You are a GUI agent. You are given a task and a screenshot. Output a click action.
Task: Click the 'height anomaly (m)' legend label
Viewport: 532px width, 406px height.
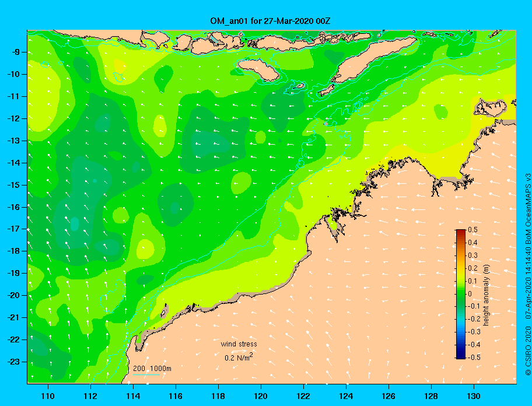pyautogui.click(x=486, y=294)
